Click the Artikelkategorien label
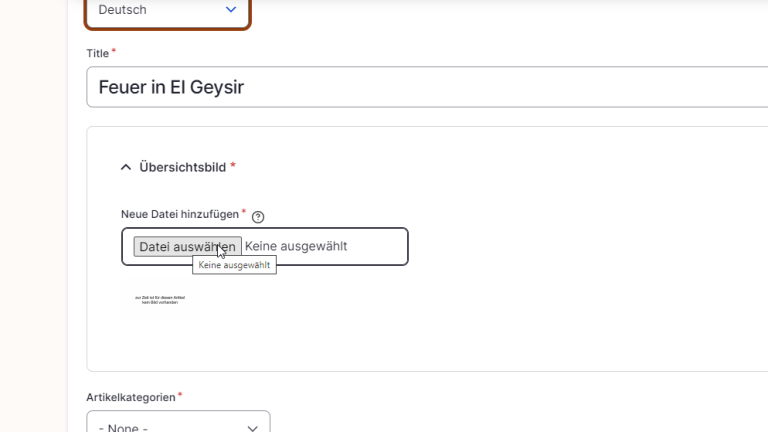 (x=131, y=397)
